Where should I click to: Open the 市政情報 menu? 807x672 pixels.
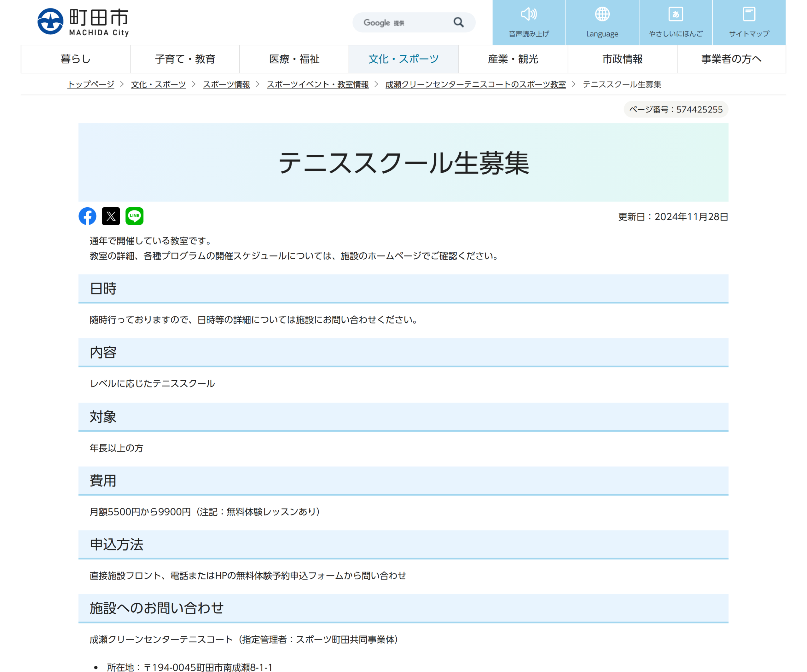tap(622, 59)
